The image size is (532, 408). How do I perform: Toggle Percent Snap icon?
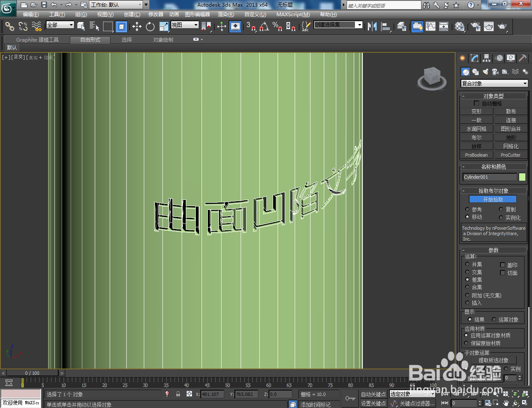click(277, 27)
